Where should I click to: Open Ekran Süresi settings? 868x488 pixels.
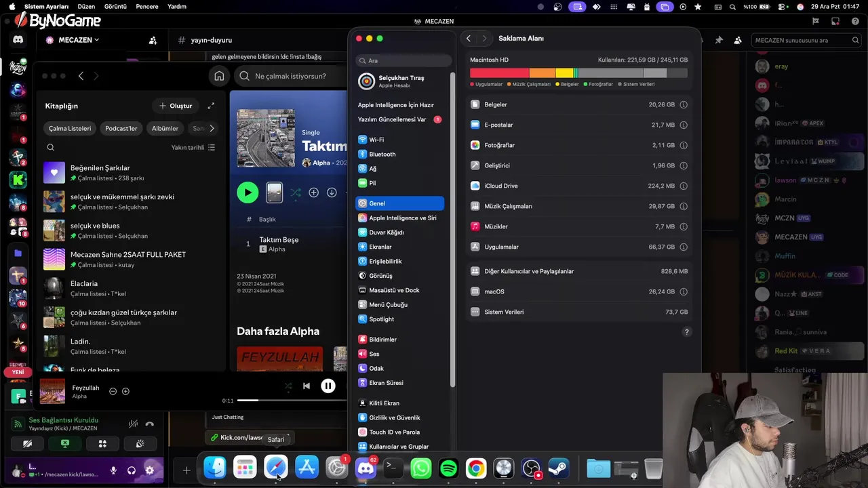tap(400, 383)
